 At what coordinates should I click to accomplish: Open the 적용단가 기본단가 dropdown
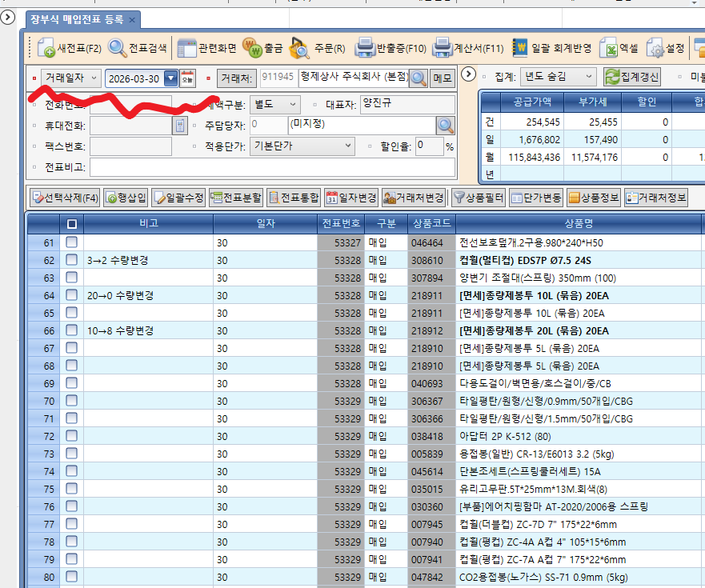[348, 146]
